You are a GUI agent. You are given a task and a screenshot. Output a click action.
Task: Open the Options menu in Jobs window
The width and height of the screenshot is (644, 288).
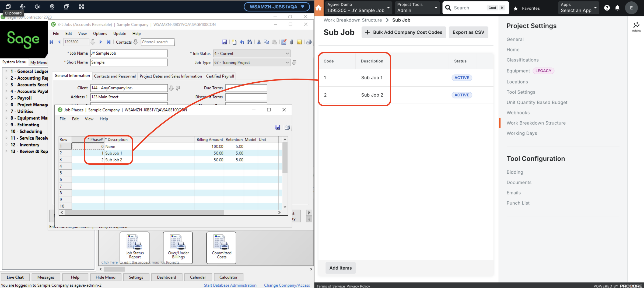[100, 33]
